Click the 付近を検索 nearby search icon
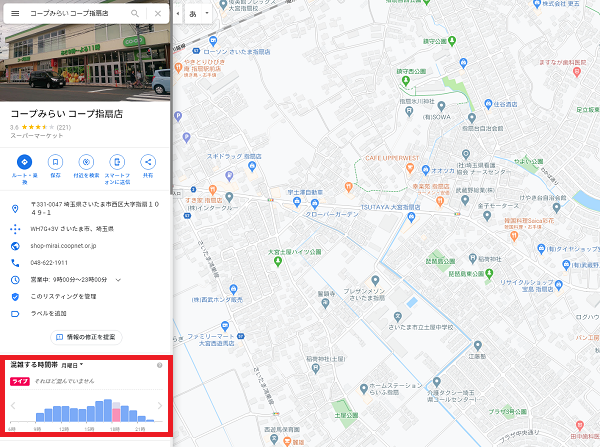 click(x=86, y=162)
